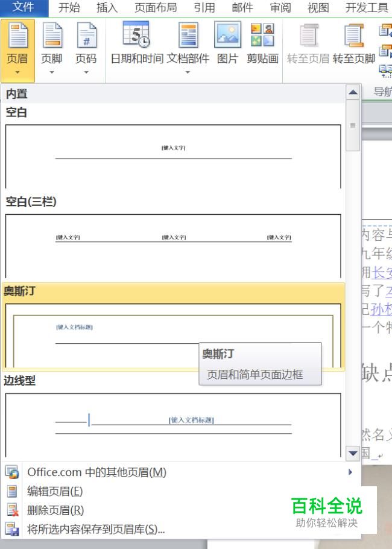
Task: Click the gallery scroll down arrow
Action: pyautogui.click(x=353, y=454)
